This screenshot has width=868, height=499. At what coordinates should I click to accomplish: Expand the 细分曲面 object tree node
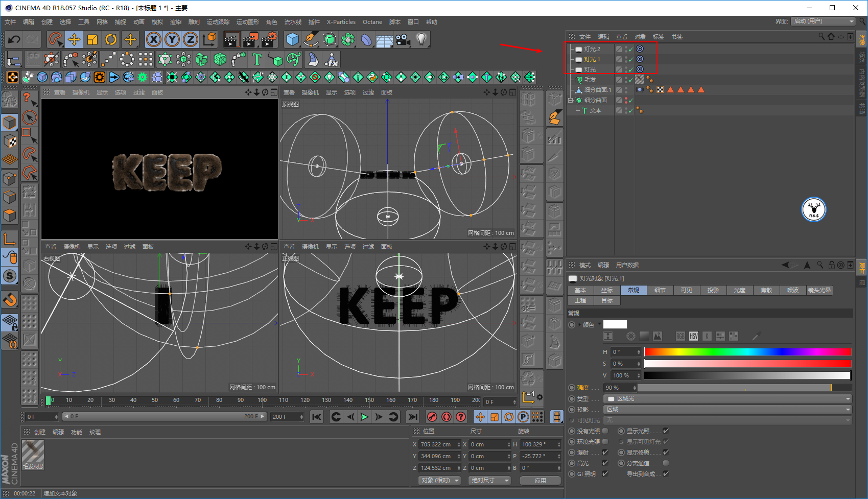[x=571, y=101]
